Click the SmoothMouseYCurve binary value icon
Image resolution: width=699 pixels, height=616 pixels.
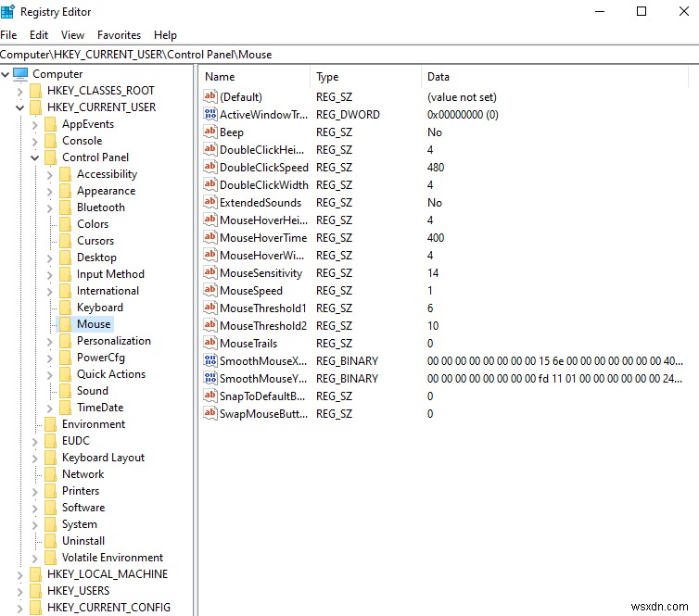click(x=210, y=378)
